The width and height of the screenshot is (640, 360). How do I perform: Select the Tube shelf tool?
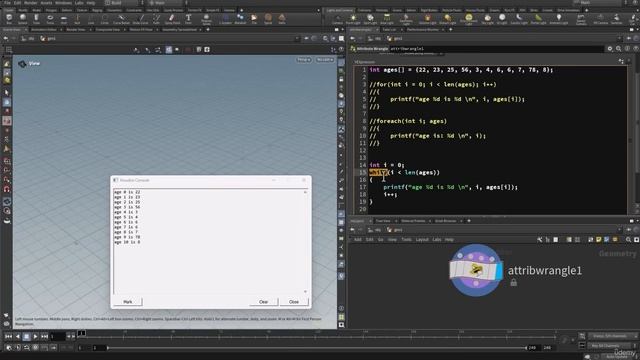click(36, 19)
